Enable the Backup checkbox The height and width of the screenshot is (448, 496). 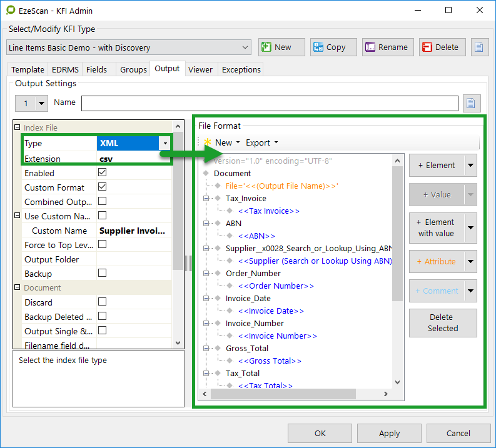click(x=102, y=274)
